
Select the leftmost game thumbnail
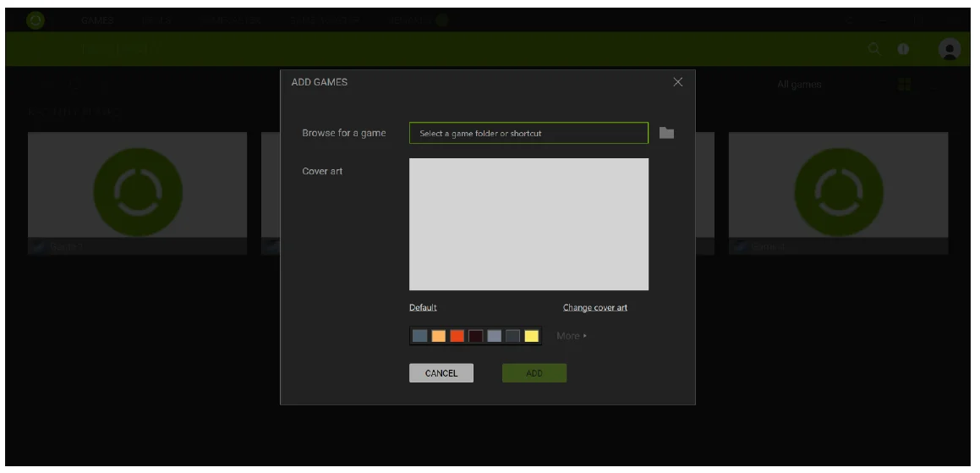click(x=138, y=193)
